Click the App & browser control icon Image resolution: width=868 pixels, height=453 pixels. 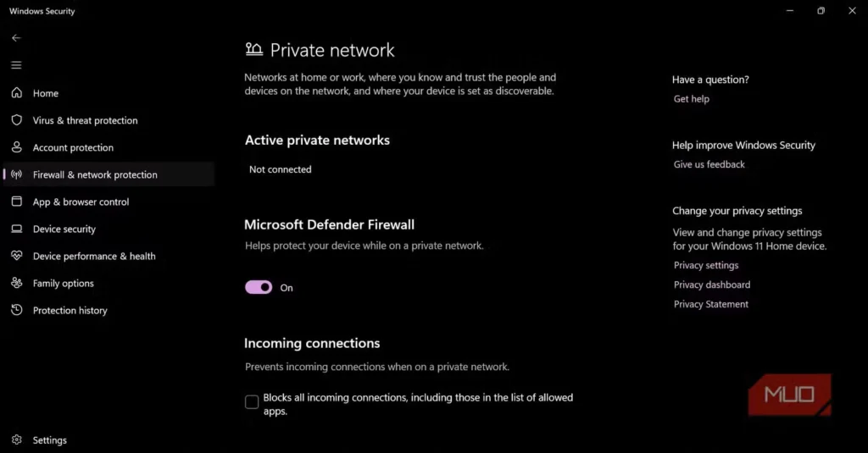(x=16, y=202)
